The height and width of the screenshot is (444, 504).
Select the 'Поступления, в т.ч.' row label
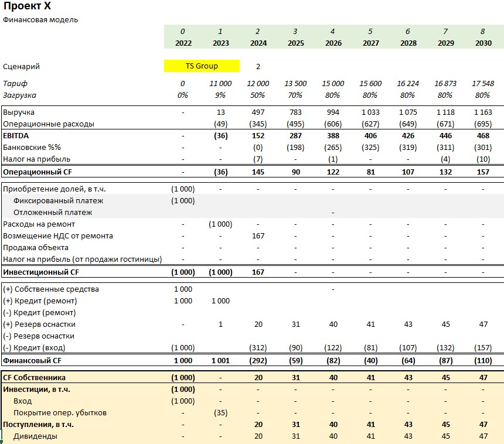tap(38, 425)
